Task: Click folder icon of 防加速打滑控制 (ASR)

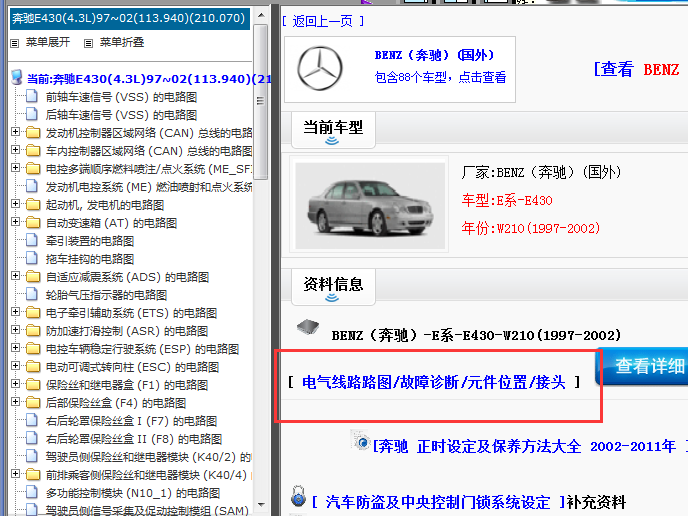Action: pos(32,330)
